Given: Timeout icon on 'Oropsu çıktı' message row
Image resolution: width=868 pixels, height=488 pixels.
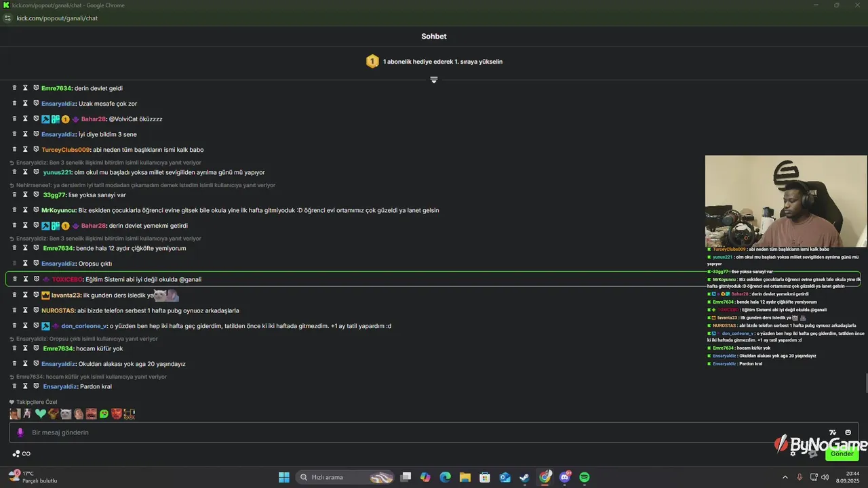Looking at the screenshot, I should (x=25, y=263).
